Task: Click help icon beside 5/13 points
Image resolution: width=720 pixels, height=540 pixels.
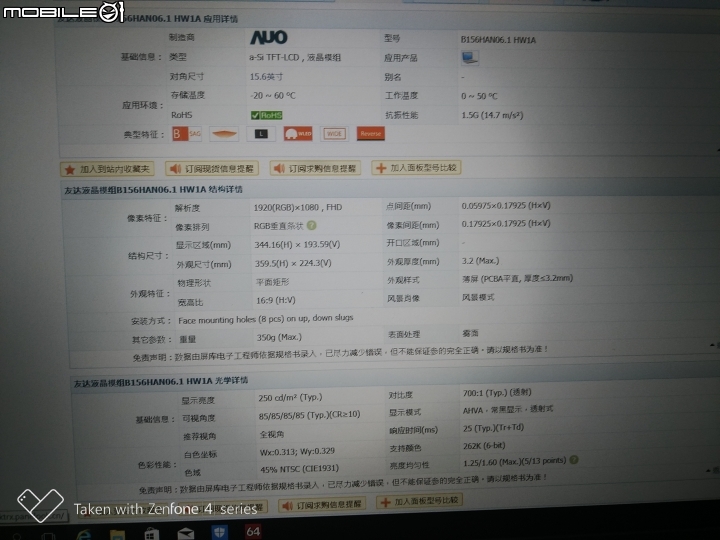Action: pyautogui.click(x=574, y=459)
